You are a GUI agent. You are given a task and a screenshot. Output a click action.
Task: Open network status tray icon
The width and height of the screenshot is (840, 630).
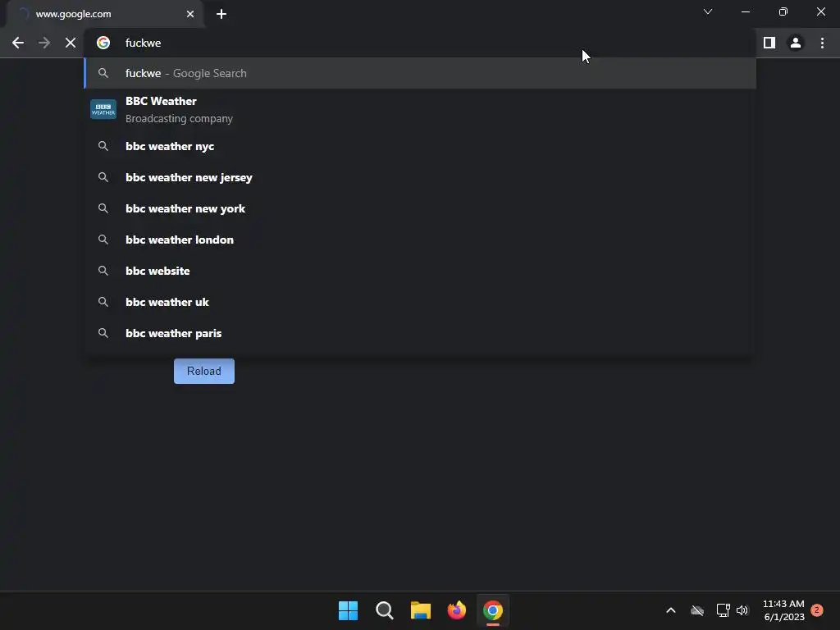pyautogui.click(x=724, y=610)
